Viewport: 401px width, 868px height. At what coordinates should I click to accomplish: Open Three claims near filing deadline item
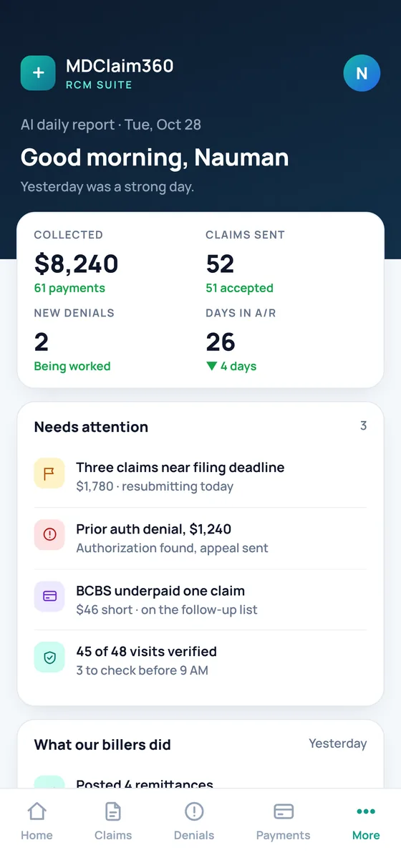tap(200, 476)
